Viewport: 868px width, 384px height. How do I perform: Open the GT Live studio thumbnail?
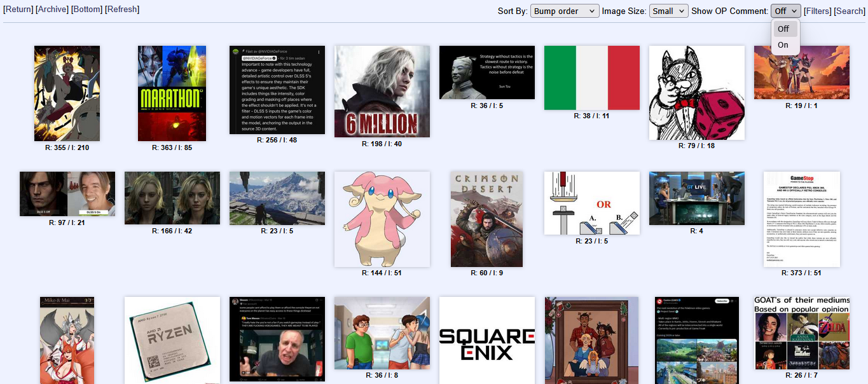[697, 198]
